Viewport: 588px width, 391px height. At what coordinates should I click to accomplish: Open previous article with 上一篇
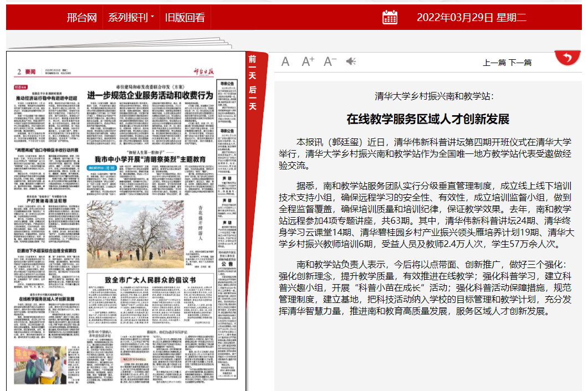tap(494, 63)
